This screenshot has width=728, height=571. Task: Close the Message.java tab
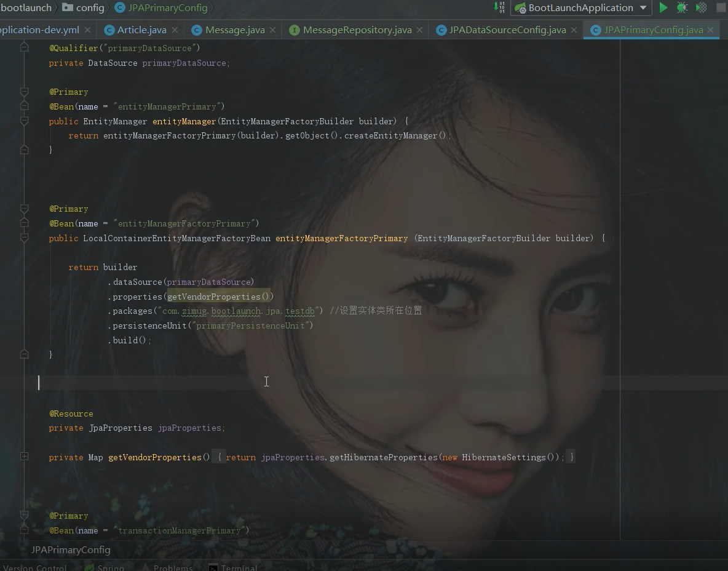click(272, 30)
